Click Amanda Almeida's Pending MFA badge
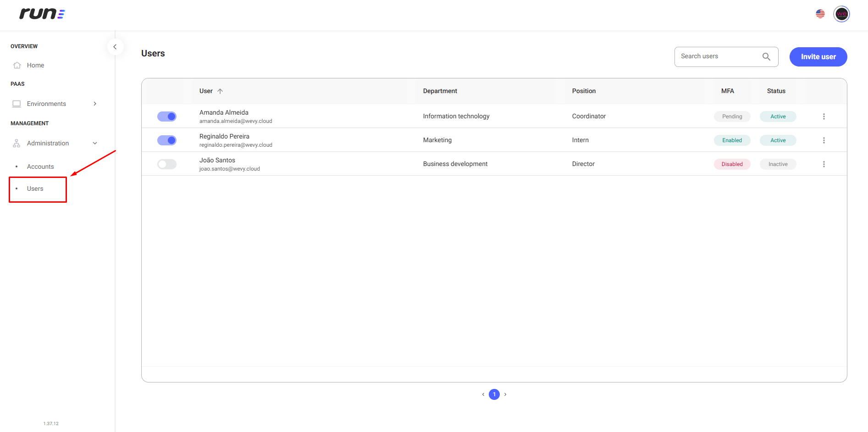This screenshot has height=432, width=868. pos(732,116)
